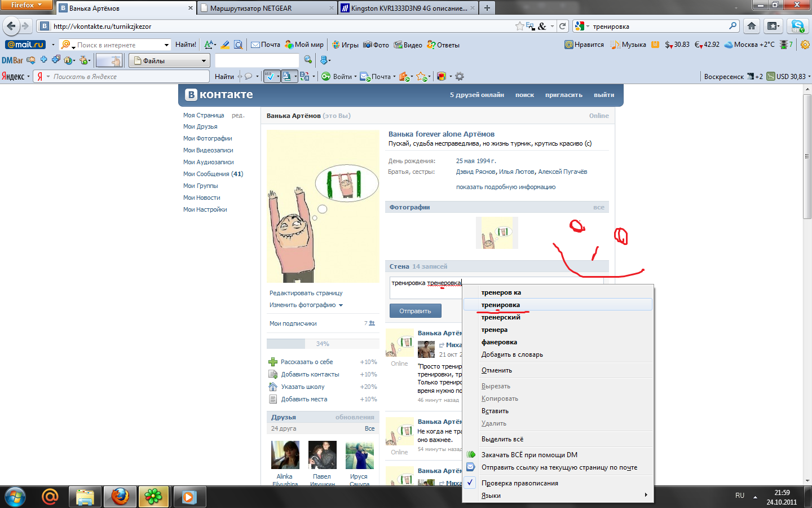
Task: Click Указать школу +20% link
Action: (x=324, y=387)
